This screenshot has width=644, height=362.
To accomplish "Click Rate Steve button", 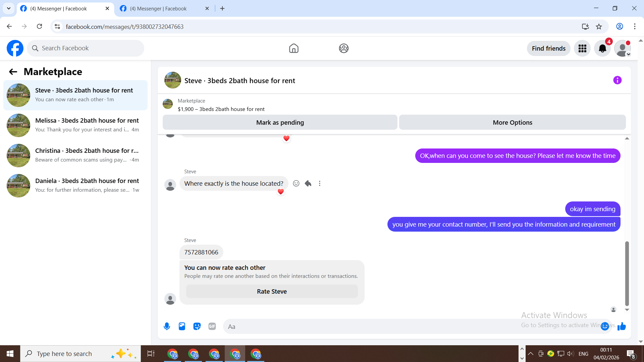I will [x=272, y=291].
